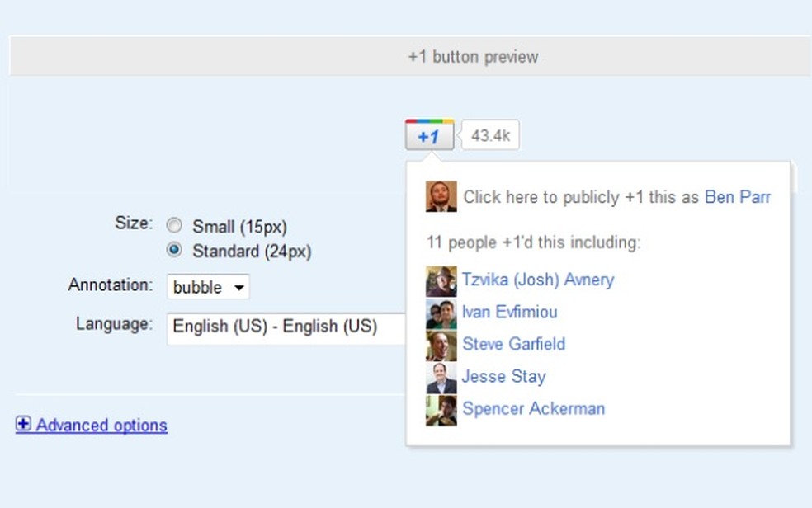Click the +1 button
Image resolution: width=812 pixels, height=508 pixels.
[429, 136]
